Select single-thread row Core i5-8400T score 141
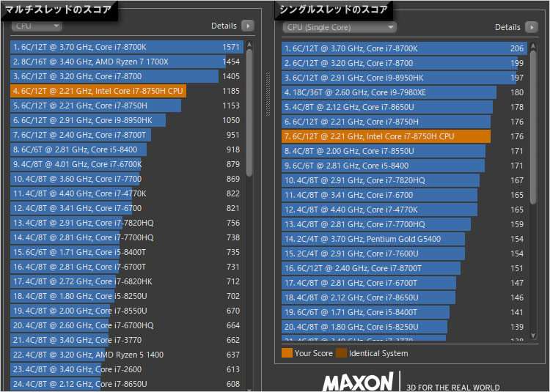Viewport: 550px width, 392px height. click(404, 312)
